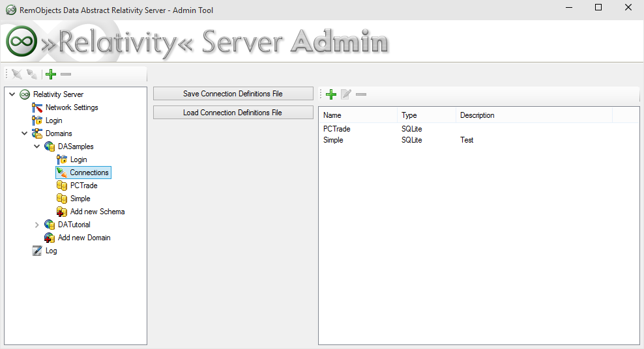Click the Domains folder icon
The width and height of the screenshot is (644, 349).
point(37,133)
